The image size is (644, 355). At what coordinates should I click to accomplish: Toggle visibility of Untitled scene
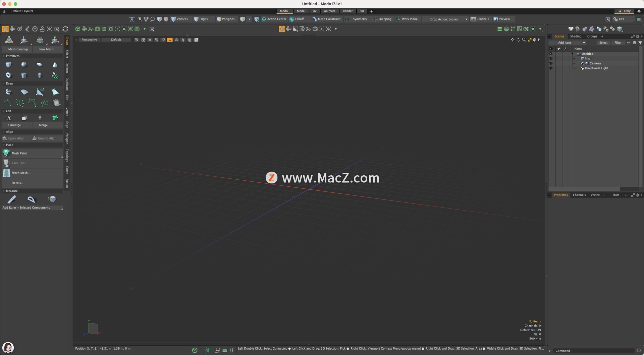click(x=551, y=54)
